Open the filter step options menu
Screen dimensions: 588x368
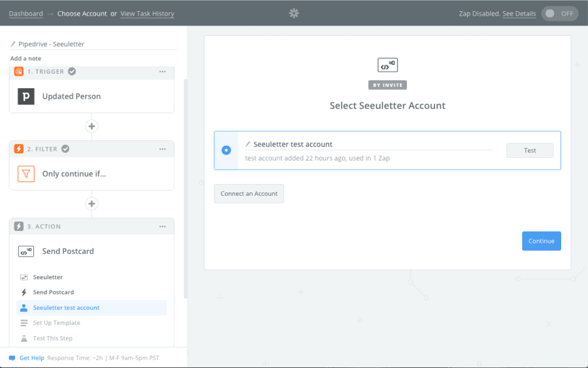click(x=163, y=149)
